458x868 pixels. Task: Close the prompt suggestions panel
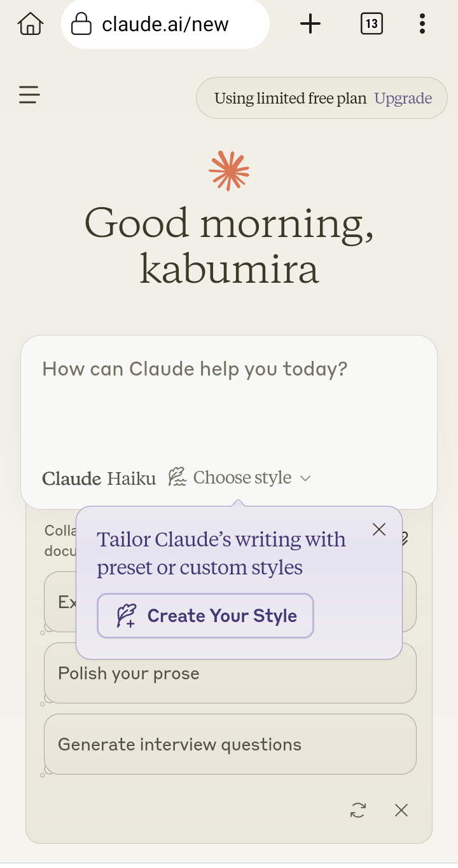tap(401, 810)
